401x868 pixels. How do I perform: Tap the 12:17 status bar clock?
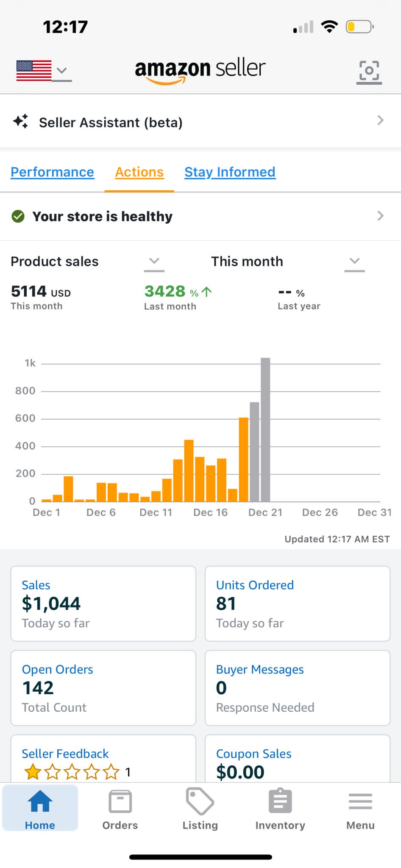65,27
